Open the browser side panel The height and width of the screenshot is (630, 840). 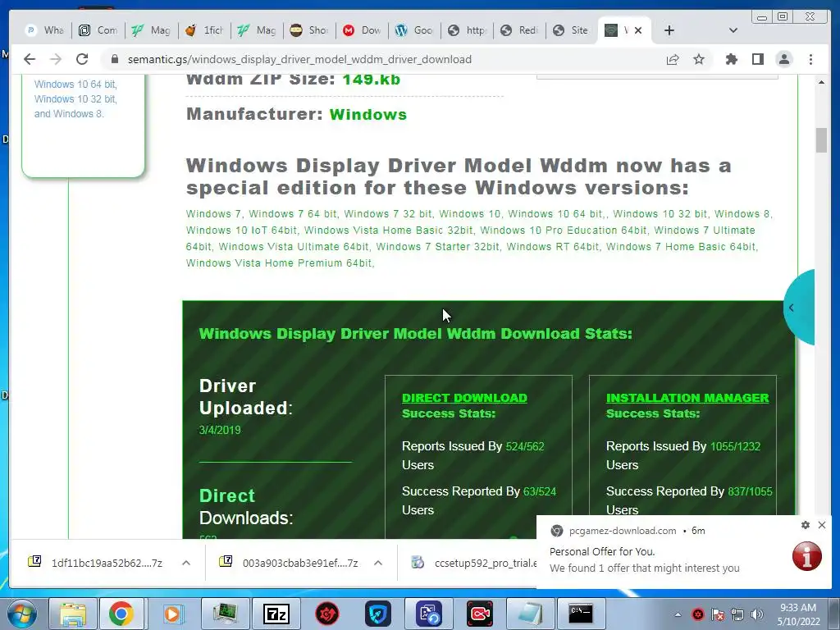click(x=757, y=59)
